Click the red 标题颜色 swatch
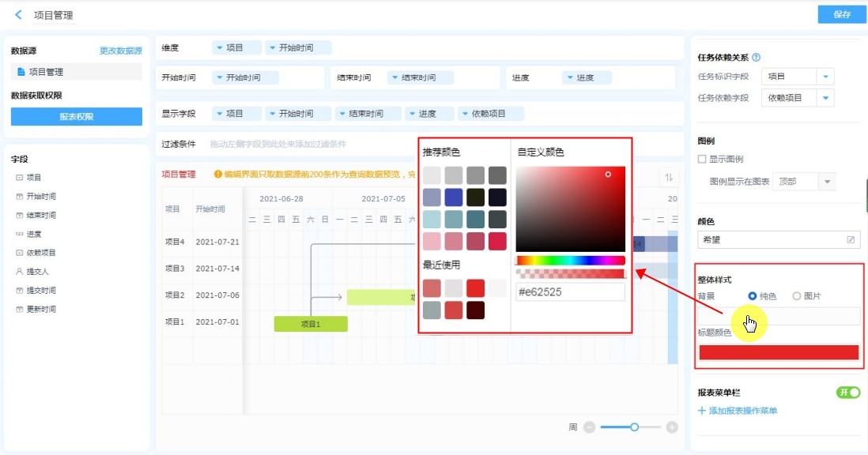The height and width of the screenshot is (455, 868). pyautogui.click(x=779, y=352)
